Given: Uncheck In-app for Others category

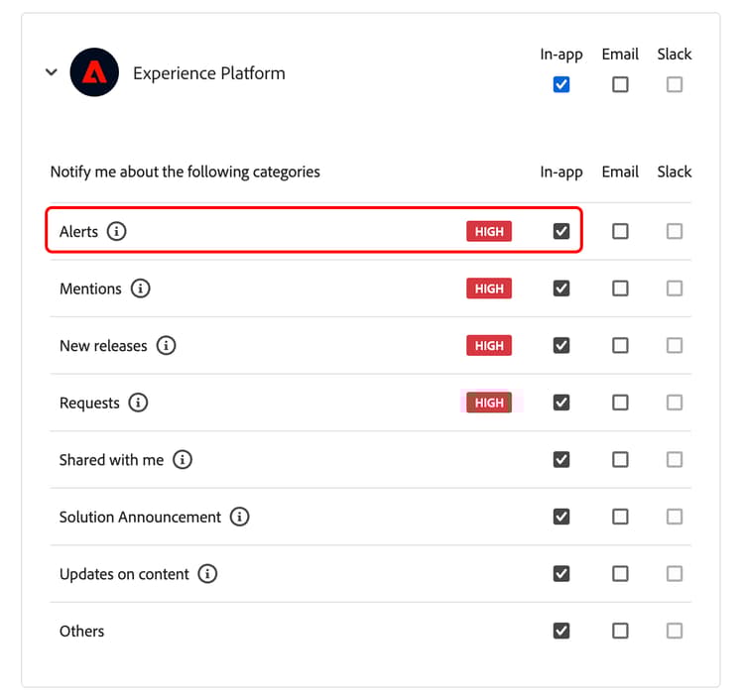Looking at the screenshot, I should [x=561, y=631].
